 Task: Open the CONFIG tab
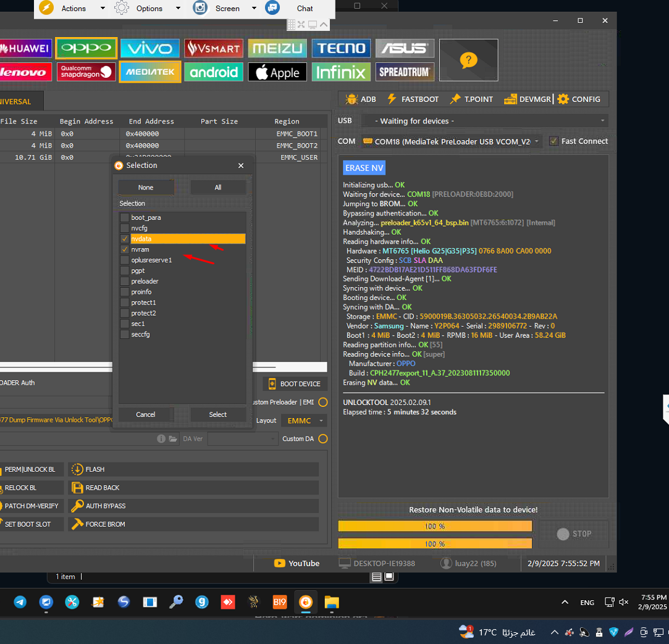tap(579, 99)
